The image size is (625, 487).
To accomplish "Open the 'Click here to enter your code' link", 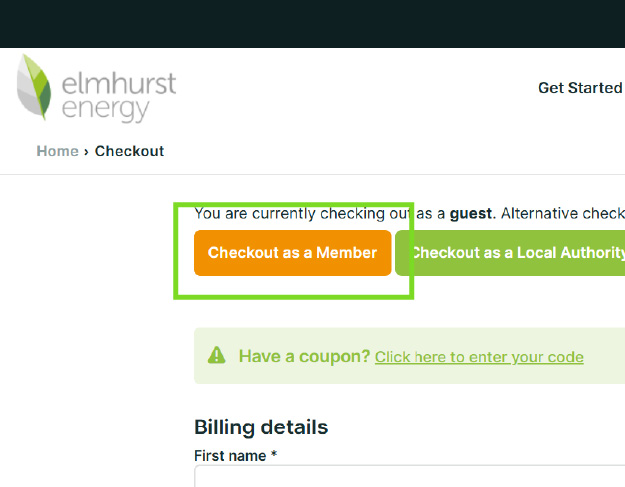I will pos(479,357).
